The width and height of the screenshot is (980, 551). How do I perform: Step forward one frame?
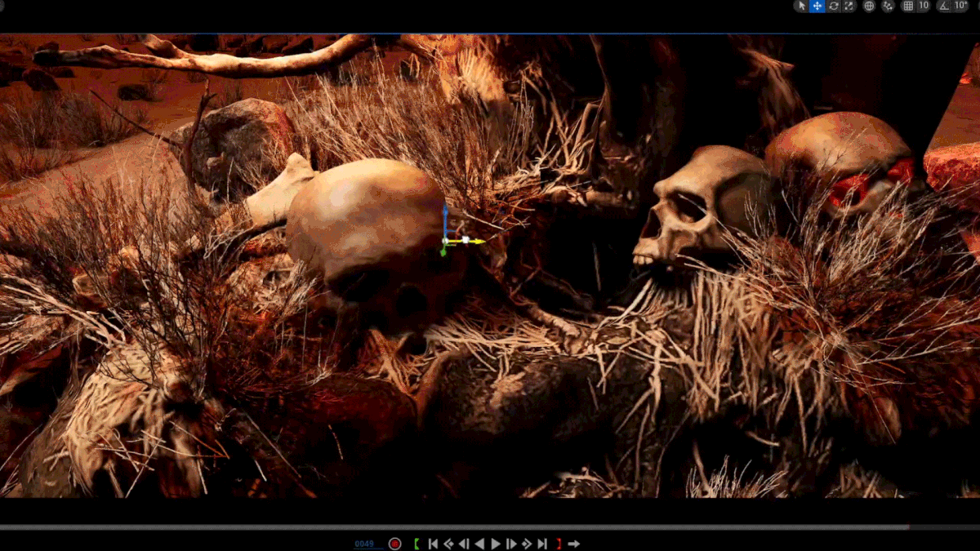tap(511, 544)
